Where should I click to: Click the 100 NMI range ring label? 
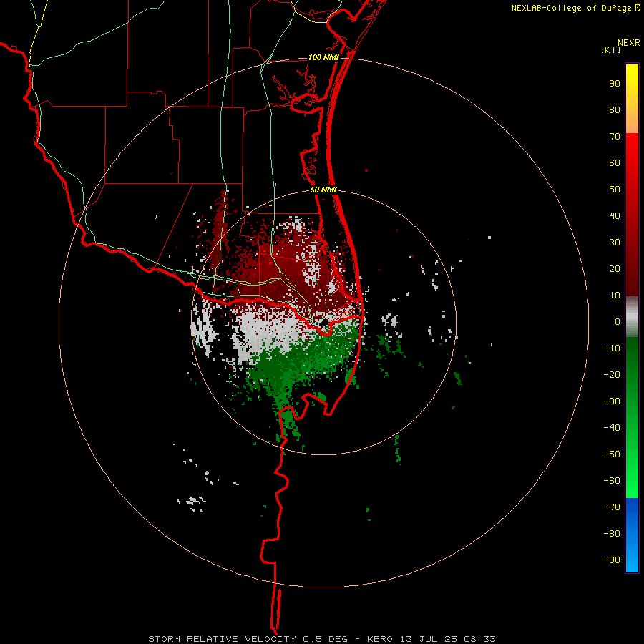click(x=323, y=57)
